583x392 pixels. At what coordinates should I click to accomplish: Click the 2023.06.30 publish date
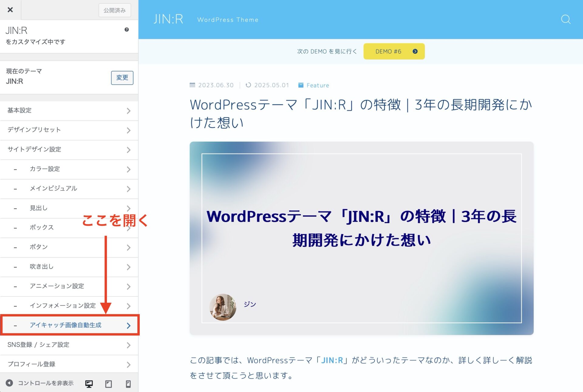click(216, 85)
